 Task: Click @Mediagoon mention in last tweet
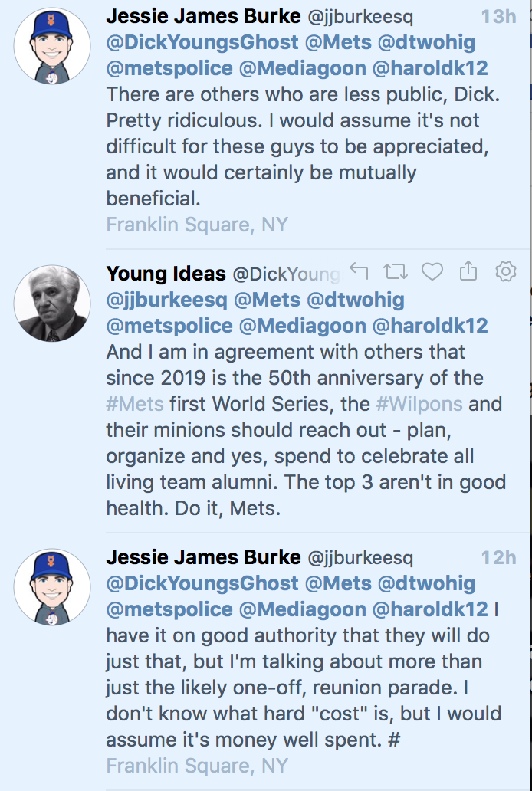point(303,609)
